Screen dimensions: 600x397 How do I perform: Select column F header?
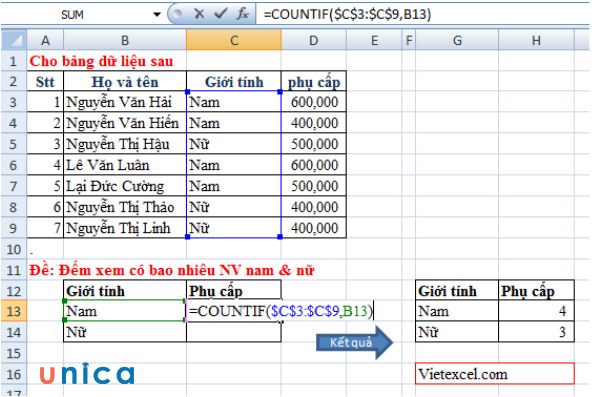coord(409,40)
